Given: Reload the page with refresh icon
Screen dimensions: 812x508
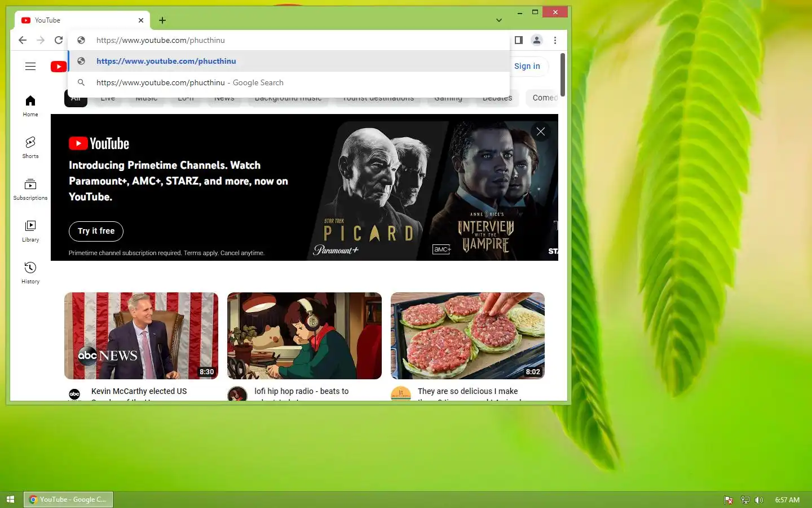Looking at the screenshot, I should pyautogui.click(x=59, y=40).
